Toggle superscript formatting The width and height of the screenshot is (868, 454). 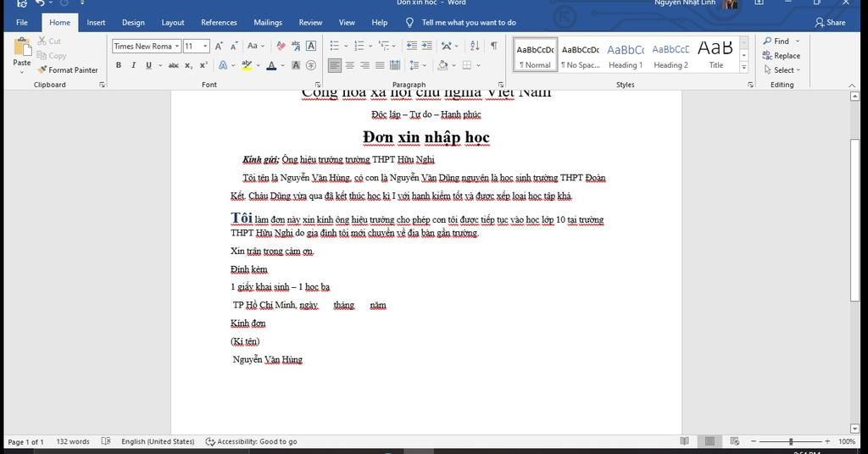tap(203, 65)
